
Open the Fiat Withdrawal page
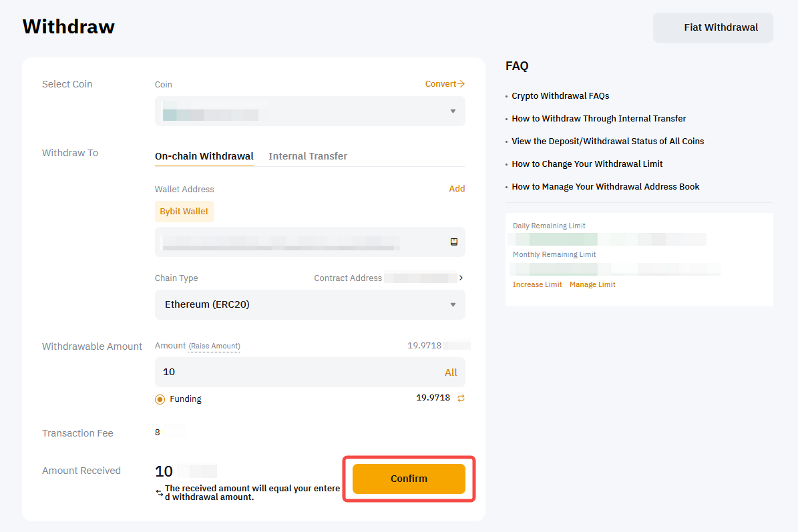point(713,28)
